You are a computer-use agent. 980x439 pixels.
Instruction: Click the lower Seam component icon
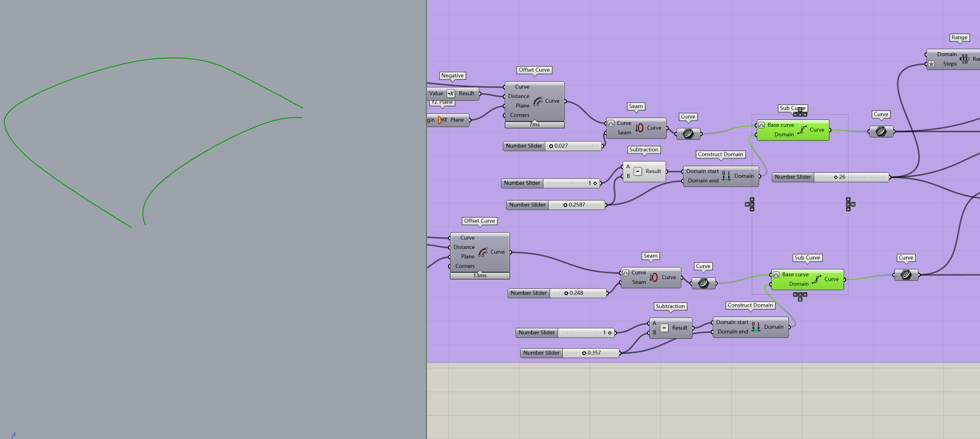pos(654,277)
